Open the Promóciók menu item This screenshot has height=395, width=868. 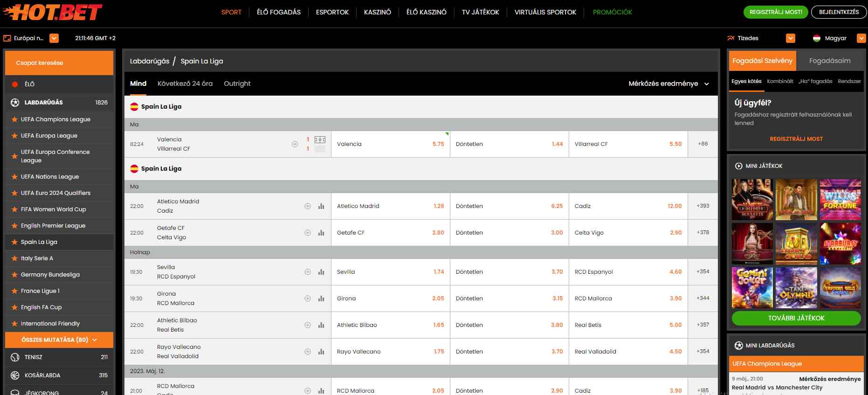point(613,13)
